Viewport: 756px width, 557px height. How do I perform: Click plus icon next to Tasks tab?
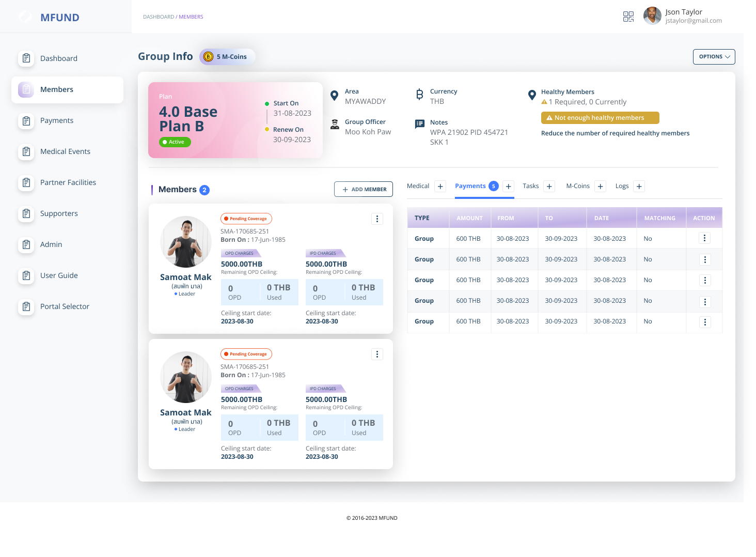[x=549, y=187]
